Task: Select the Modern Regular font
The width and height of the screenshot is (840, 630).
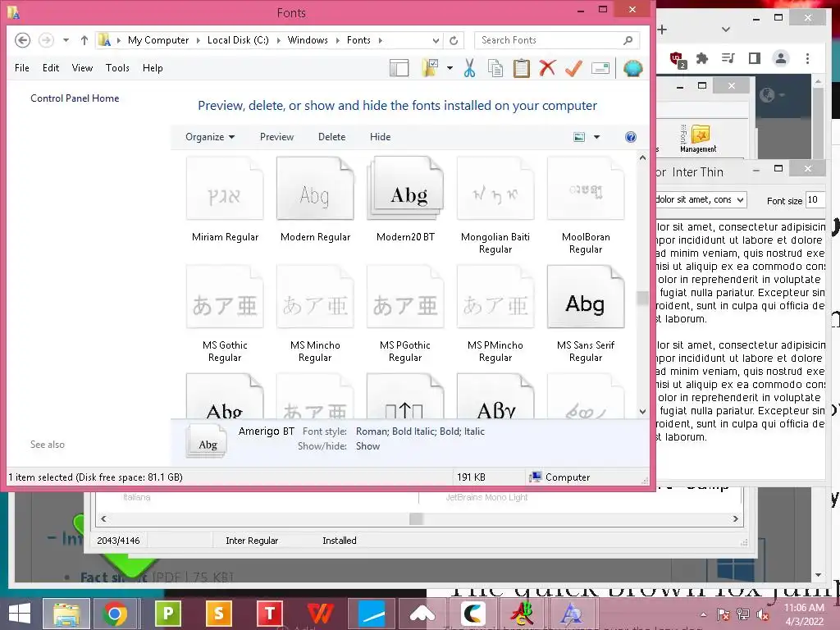Action: (315, 199)
